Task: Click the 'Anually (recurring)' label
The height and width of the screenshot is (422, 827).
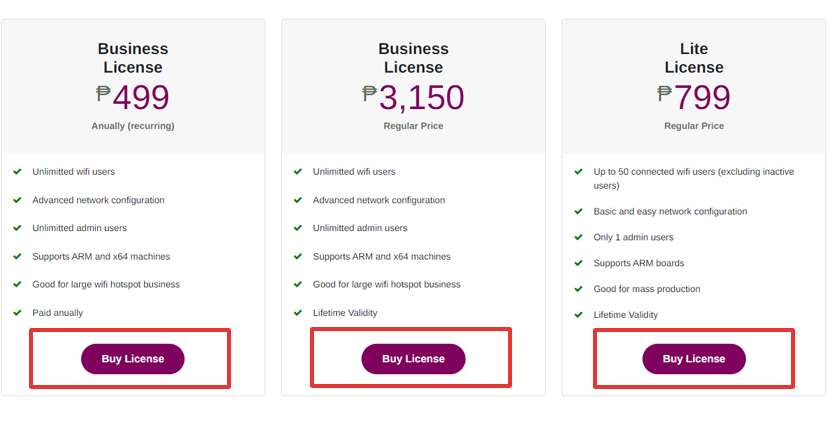Action: click(133, 126)
